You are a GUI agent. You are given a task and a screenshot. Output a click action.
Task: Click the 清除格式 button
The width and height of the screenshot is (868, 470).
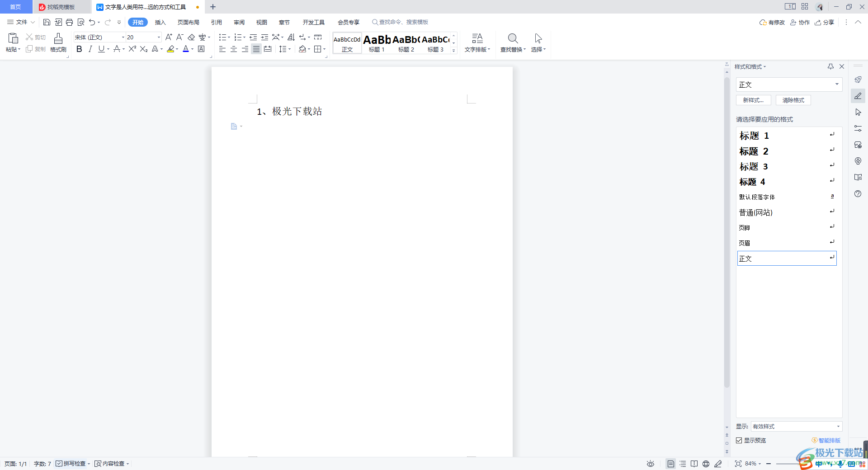point(793,100)
